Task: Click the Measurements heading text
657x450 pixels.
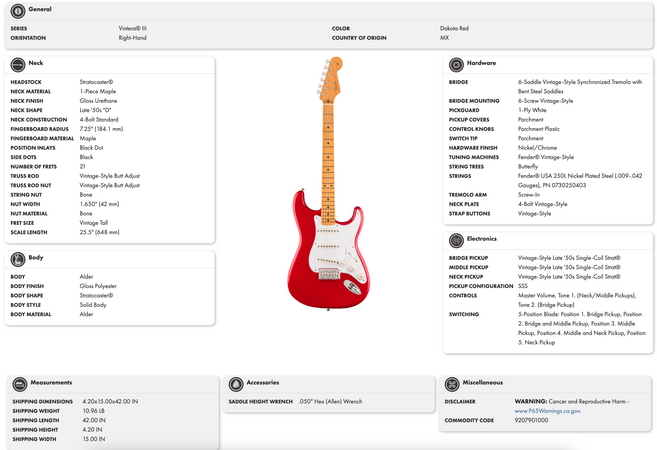Action: [x=51, y=383]
